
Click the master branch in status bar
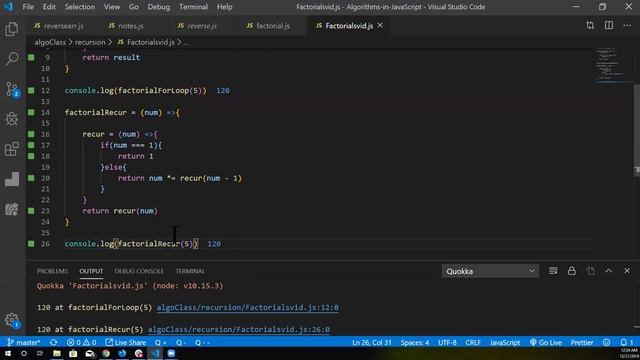(x=23, y=342)
